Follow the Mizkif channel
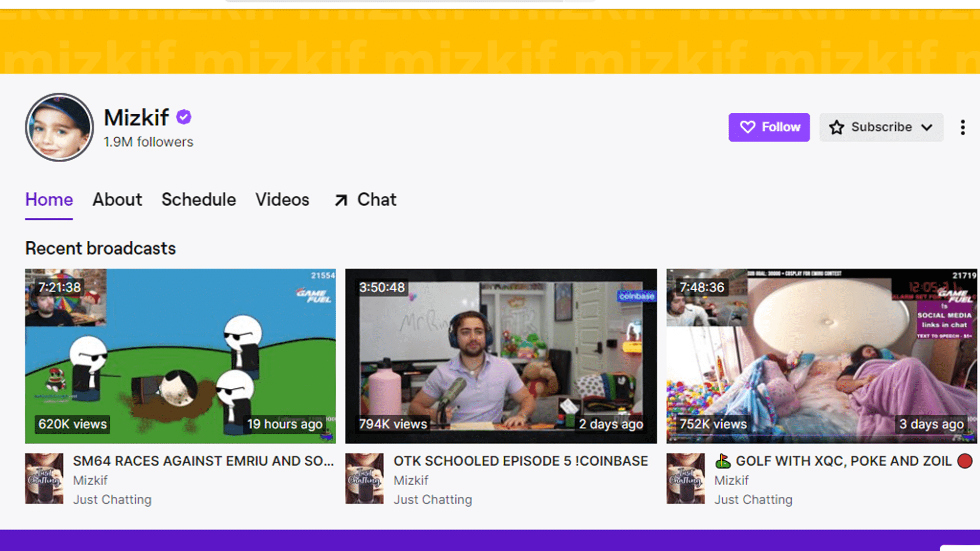Viewport: 980px width, 551px height. (x=769, y=127)
